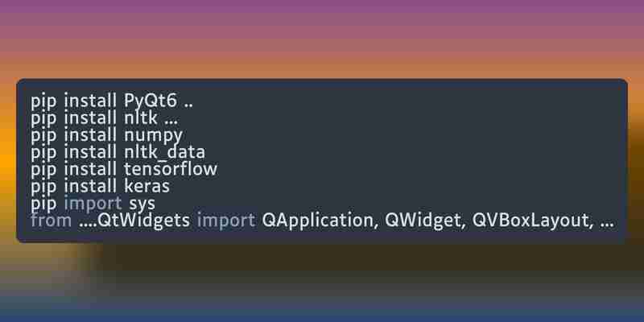
Task: Click the QVBoxLayout class name
Action: [532, 221]
